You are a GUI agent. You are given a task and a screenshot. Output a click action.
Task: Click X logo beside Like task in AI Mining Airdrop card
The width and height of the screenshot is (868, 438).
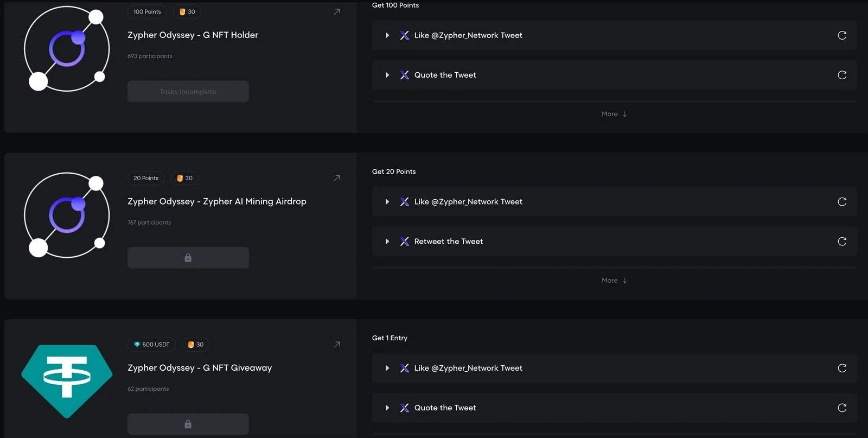point(405,202)
